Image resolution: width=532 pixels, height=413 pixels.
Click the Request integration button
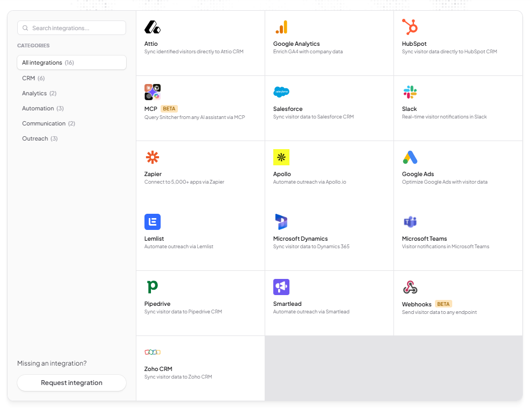coord(72,382)
